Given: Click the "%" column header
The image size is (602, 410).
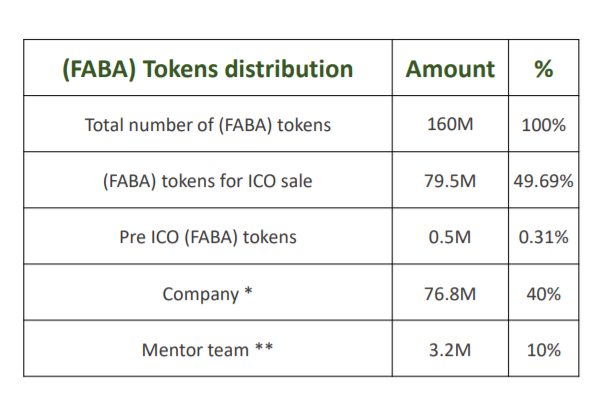Looking at the screenshot, I should point(543,69).
